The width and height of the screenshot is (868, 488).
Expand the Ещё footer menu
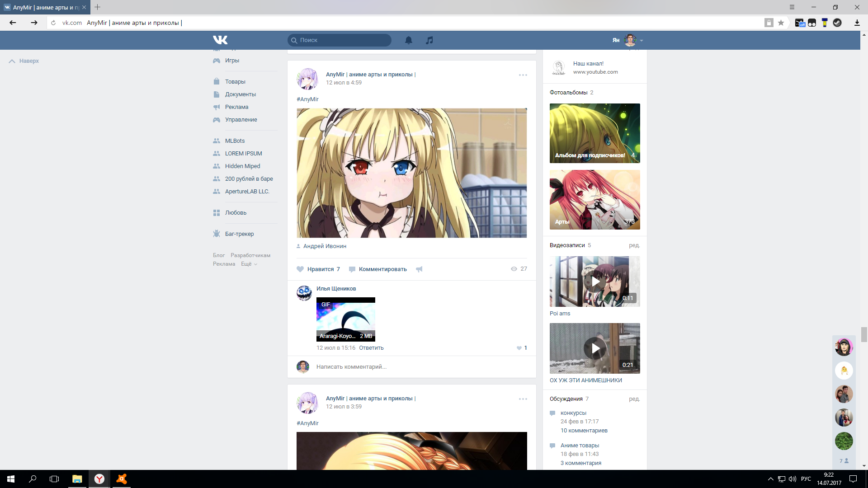[249, 264]
